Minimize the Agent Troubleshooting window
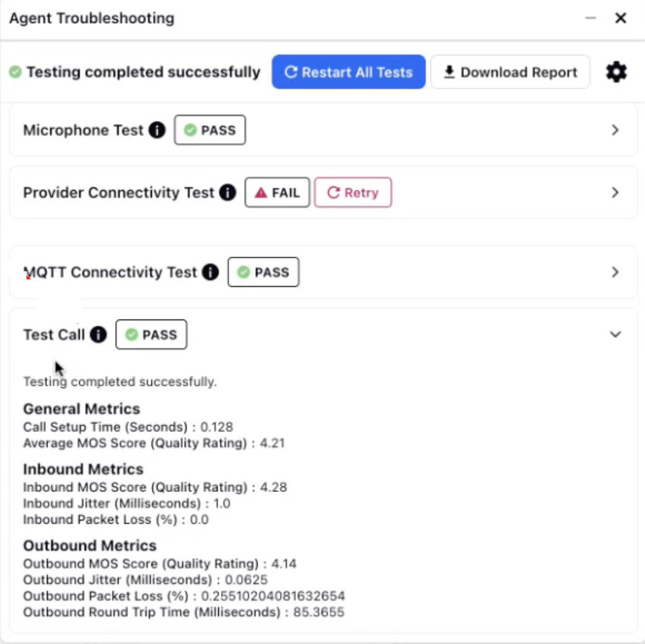 [590, 18]
